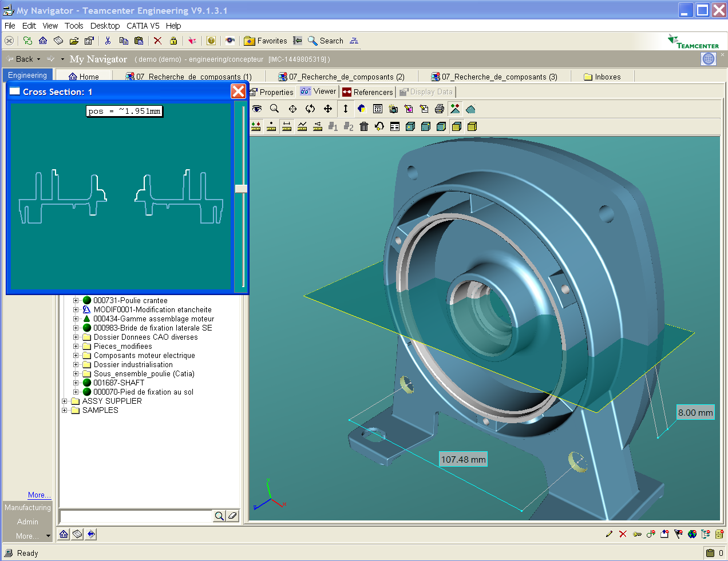Click the first teal cube section icon
Viewport: 728px width, 561px height.
coord(410,126)
